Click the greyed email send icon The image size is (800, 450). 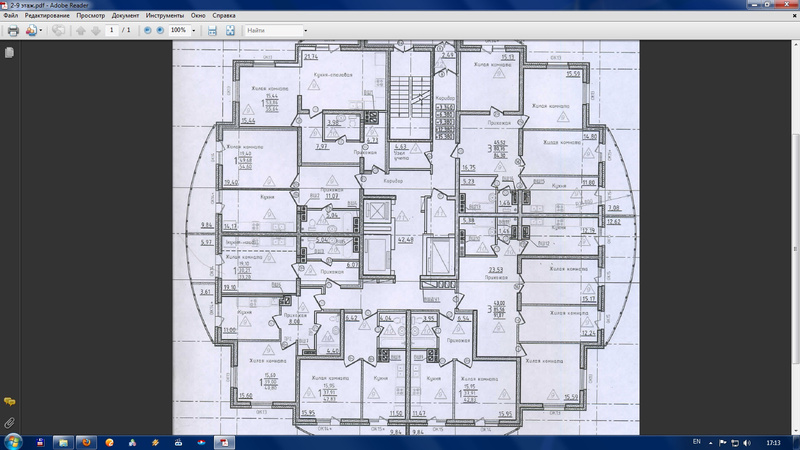59,31
